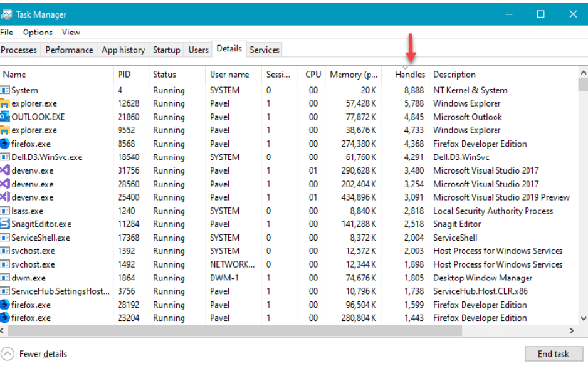This screenshot has height=366, width=588.
Task: Click handles value 8,888
Action: [414, 90]
